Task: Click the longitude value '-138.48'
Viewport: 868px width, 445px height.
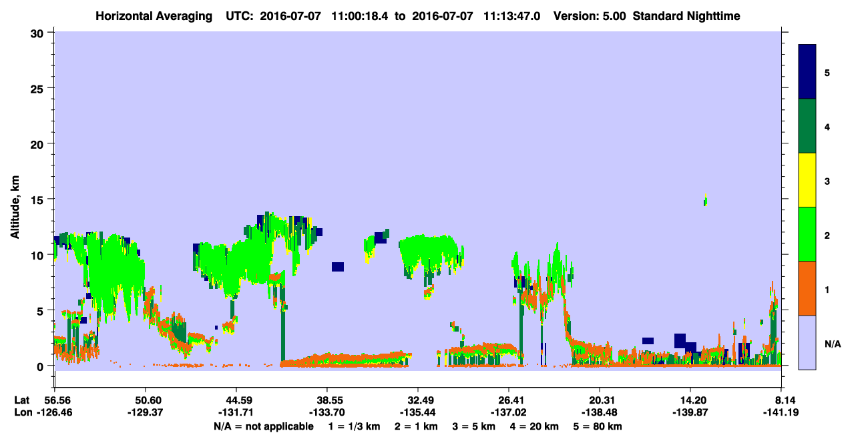Action: click(600, 413)
